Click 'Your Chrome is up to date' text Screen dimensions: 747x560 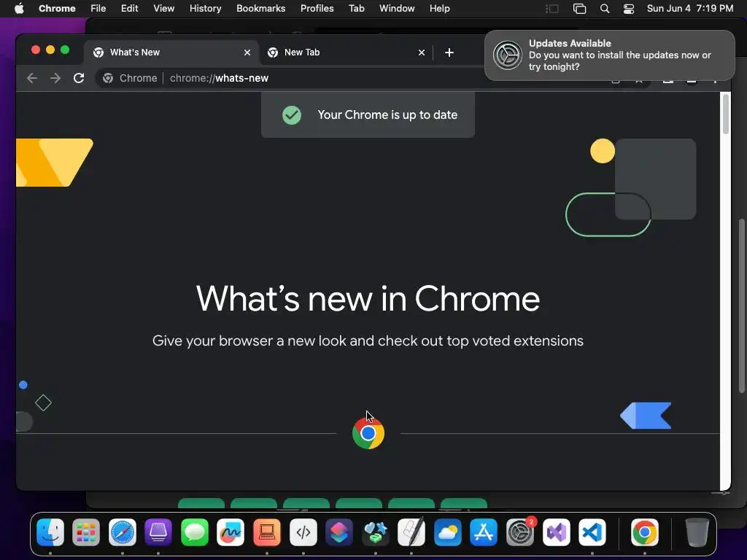tap(387, 114)
